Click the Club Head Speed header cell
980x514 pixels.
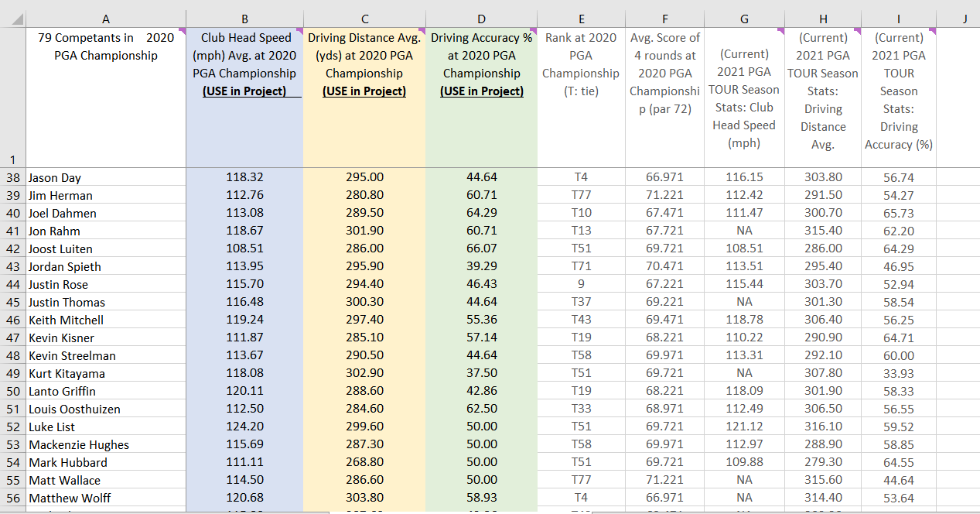tap(244, 98)
